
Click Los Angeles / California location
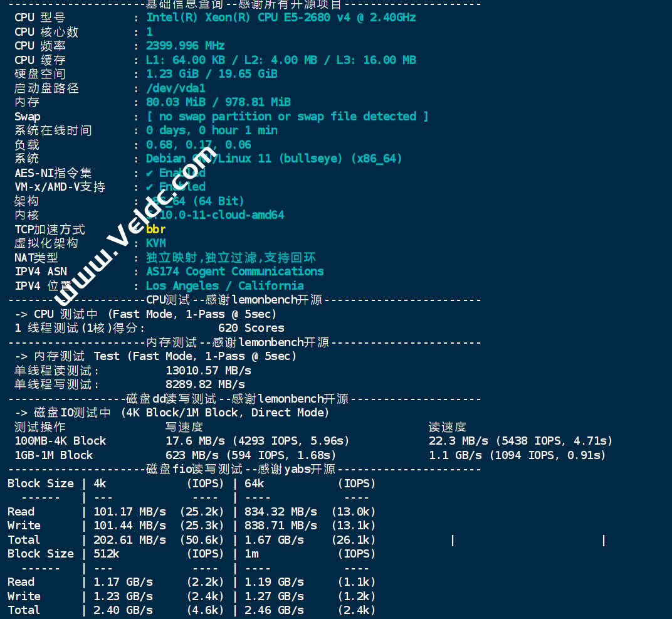tap(225, 285)
